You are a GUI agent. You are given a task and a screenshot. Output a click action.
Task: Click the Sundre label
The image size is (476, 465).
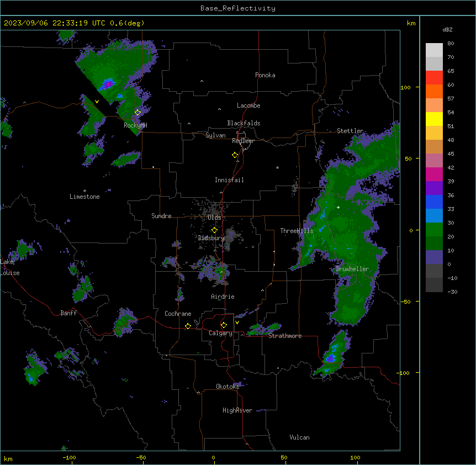point(161,216)
